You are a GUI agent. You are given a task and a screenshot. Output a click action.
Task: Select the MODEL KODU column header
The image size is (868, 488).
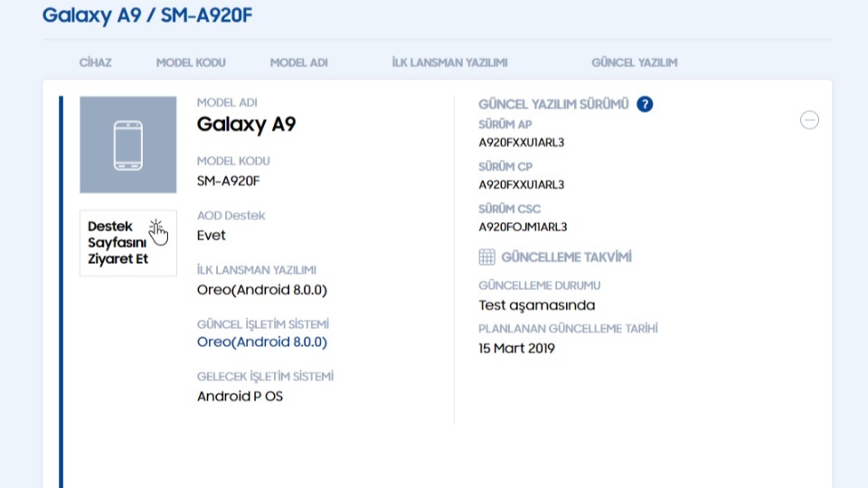[191, 62]
